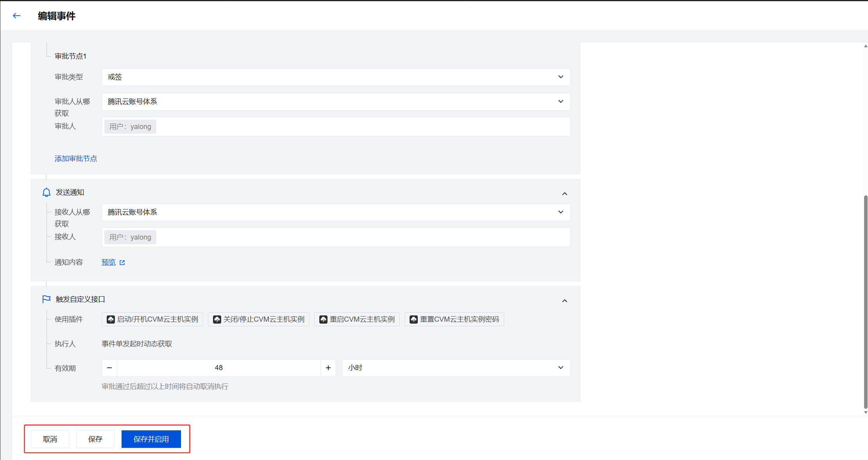Click the bell icon beside 发送通知
Screen dimensions: 868x460
47,192
